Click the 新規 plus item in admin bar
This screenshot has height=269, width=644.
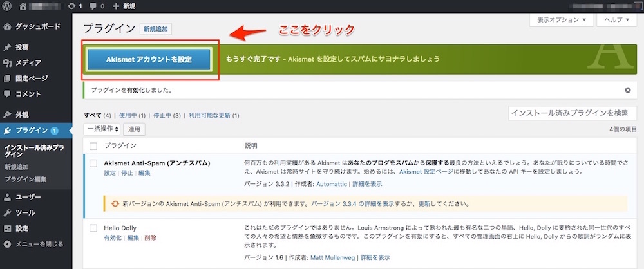[x=124, y=6]
